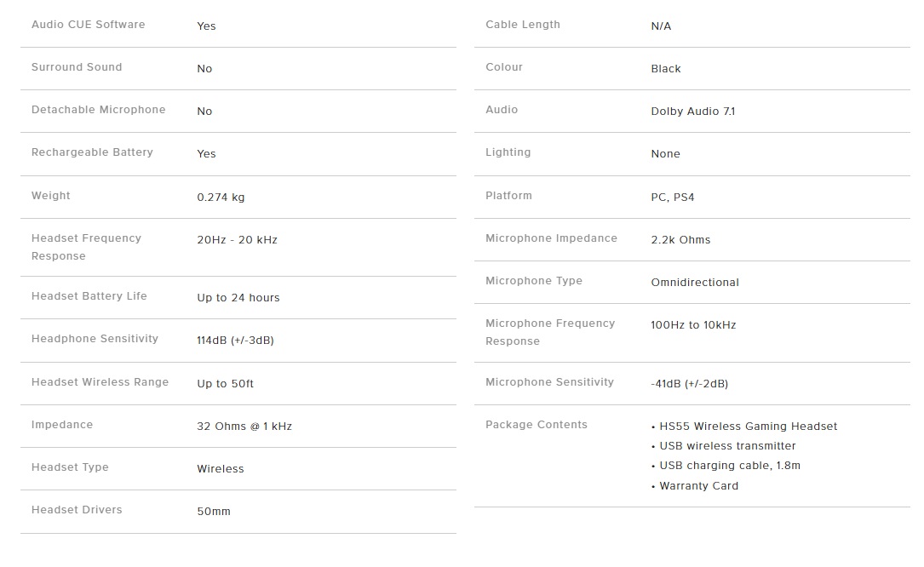Viewport: 924px width, 567px height.
Task: Select the 2.2k Ohms microphone impedance
Action: point(680,240)
